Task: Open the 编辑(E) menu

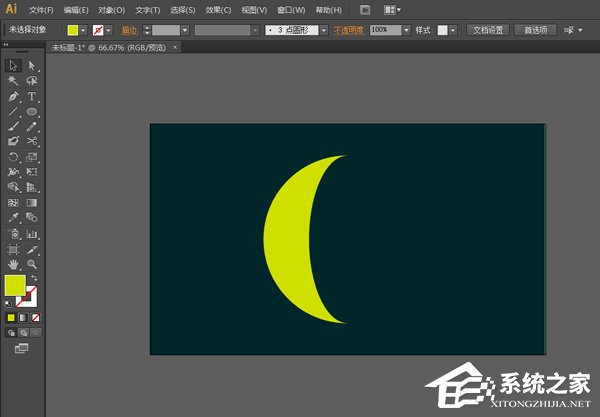Action: pos(76,10)
